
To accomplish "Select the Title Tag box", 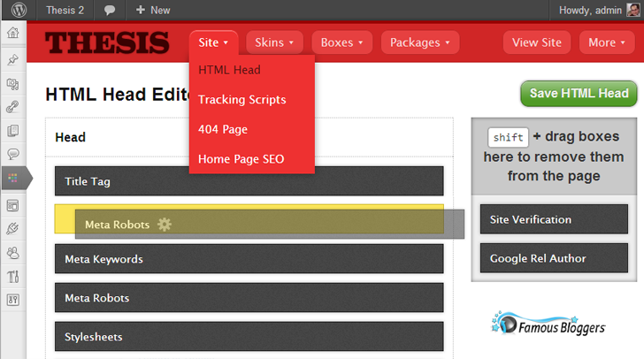I will (249, 181).
